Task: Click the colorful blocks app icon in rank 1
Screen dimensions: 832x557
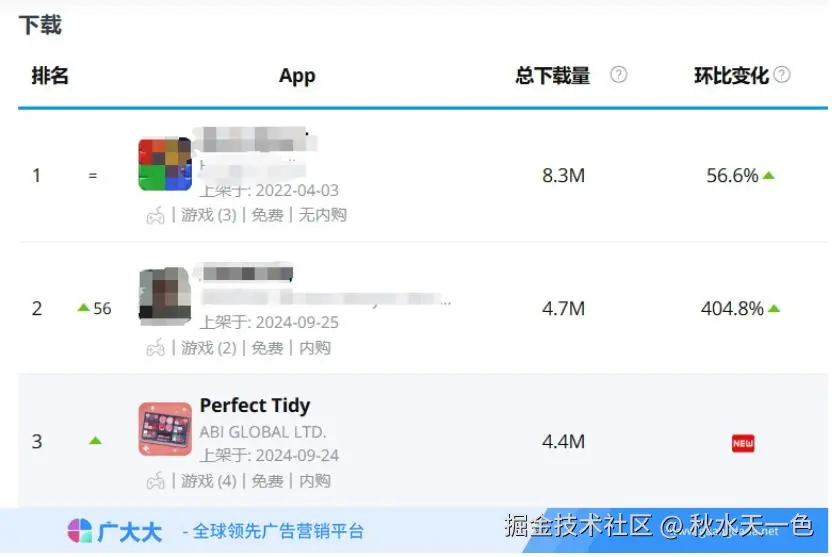Action: (x=165, y=164)
